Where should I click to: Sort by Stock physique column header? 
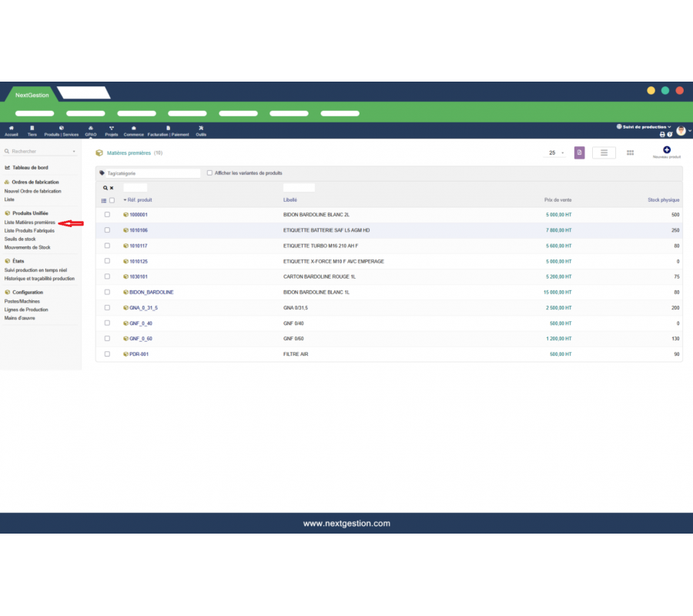pyautogui.click(x=663, y=200)
